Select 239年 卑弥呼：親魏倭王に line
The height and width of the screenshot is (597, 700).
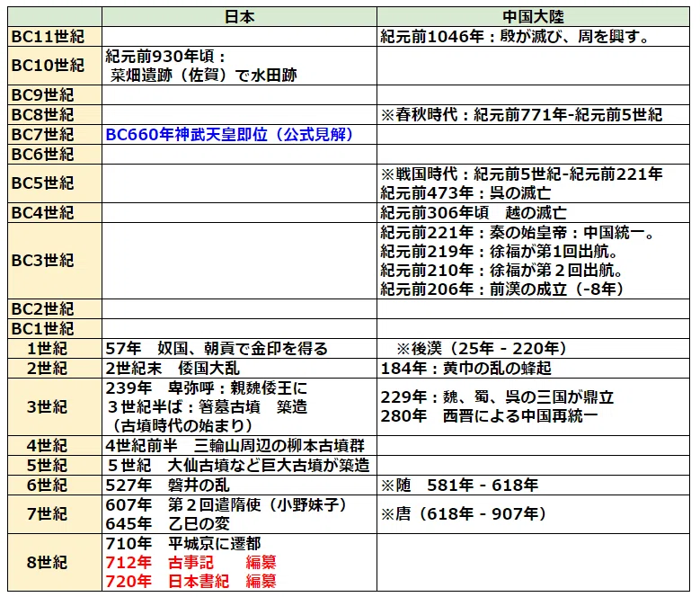point(207,388)
